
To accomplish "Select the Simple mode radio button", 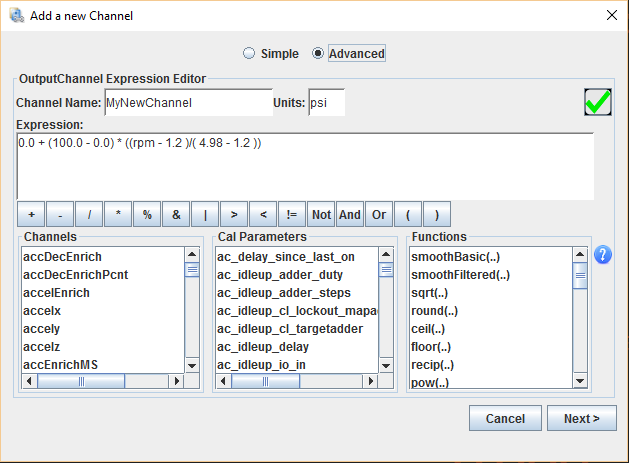I will pos(249,53).
